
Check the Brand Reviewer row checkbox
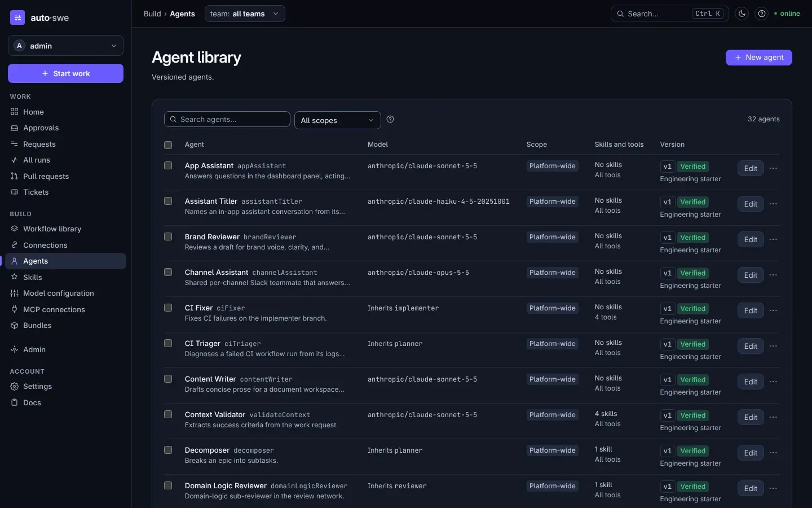point(168,237)
